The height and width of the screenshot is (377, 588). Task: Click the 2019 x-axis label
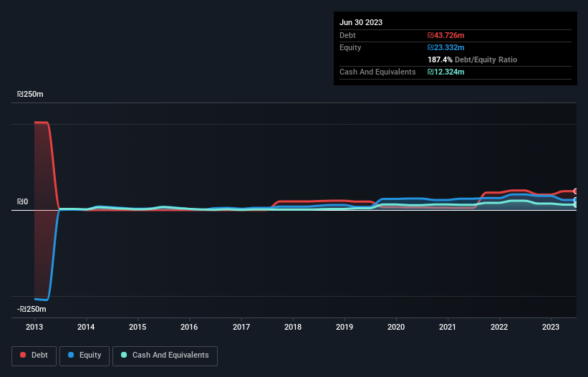click(344, 327)
